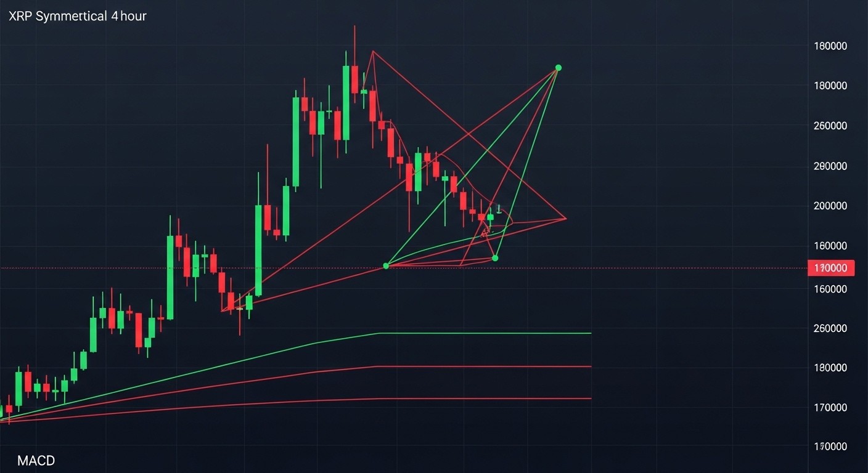Open the MACD indicator label
Image resolution: width=868 pixels, height=473 pixels.
(36, 461)
